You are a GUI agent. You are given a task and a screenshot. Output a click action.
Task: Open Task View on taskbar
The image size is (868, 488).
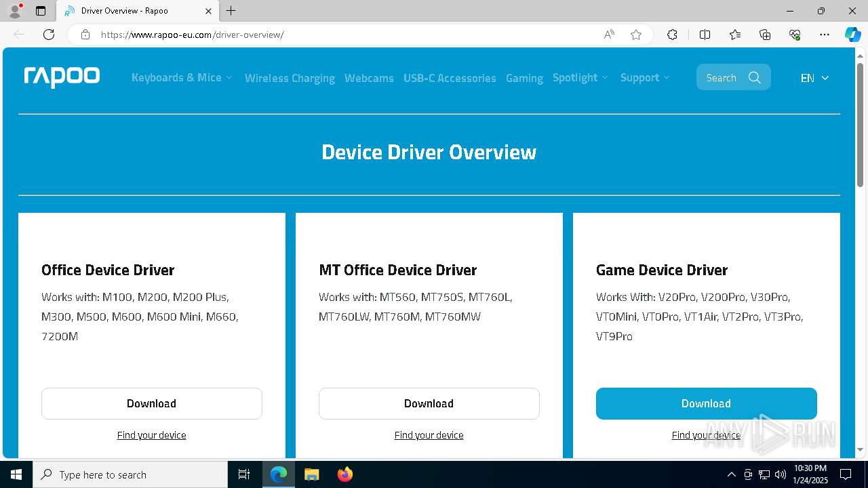point(244,474)
